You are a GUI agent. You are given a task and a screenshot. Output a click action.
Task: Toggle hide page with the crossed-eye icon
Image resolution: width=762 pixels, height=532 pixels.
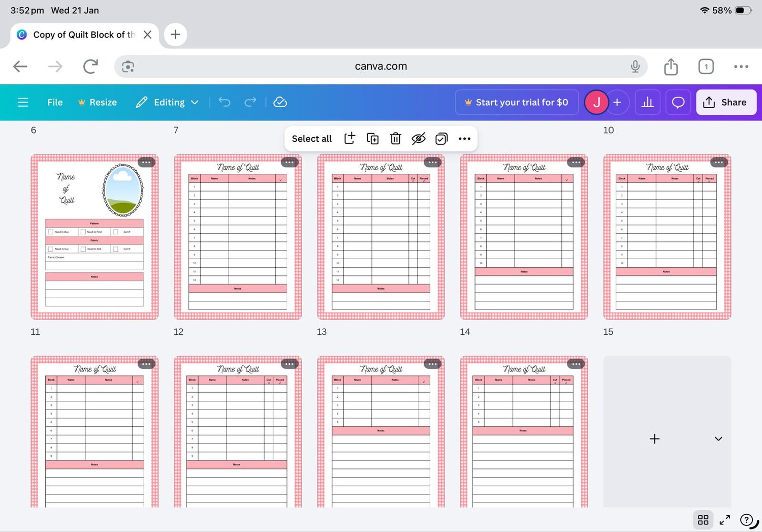point(418,138)
